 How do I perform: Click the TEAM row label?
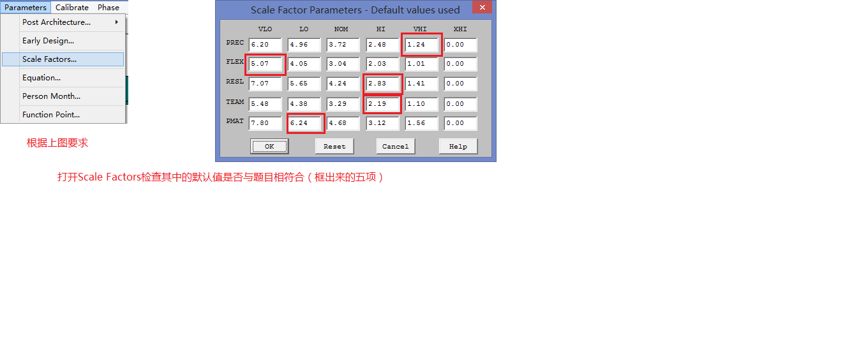point(235,101)
